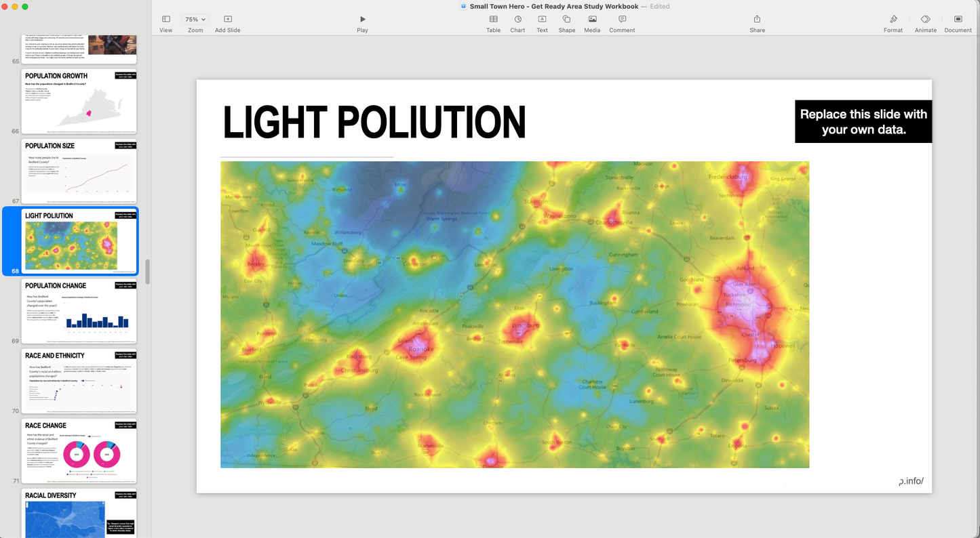Select the light pollution map image
Viewport: 980px width, 538px height.
515,314
